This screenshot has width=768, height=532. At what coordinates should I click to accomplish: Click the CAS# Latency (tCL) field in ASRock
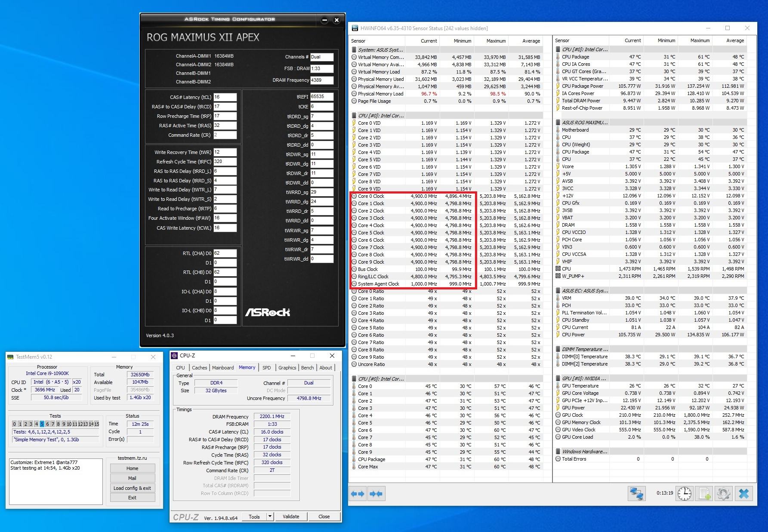(x=225, y=97)
